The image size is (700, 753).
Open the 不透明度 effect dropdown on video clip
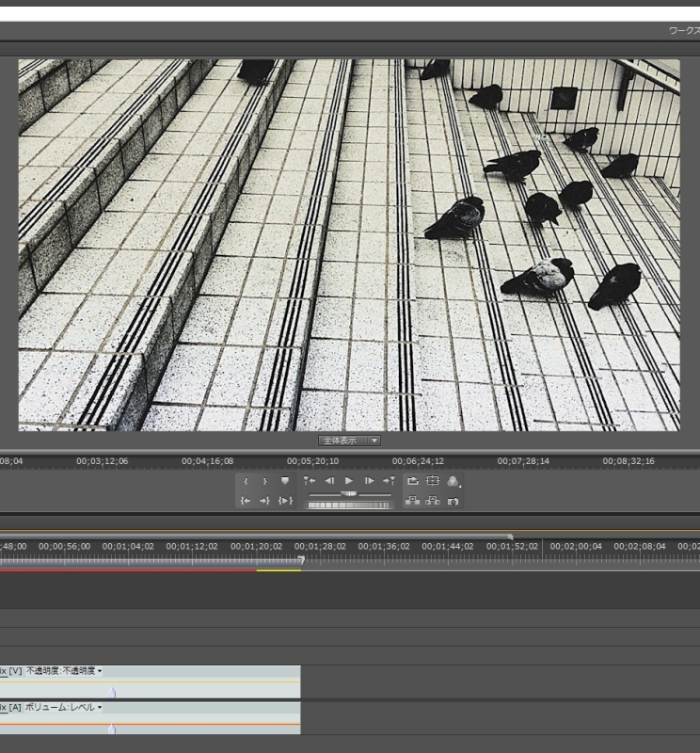pos(100,671)
